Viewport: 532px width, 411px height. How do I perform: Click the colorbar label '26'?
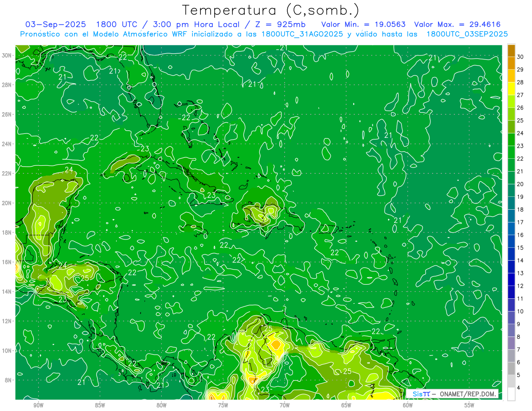[x=520, y=108]
